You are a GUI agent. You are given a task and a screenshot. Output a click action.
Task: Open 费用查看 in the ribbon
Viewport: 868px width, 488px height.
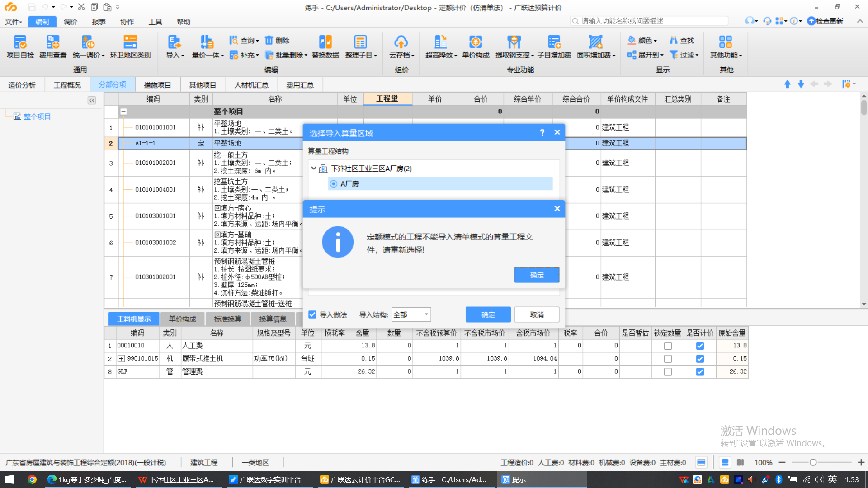pos(53,47)
